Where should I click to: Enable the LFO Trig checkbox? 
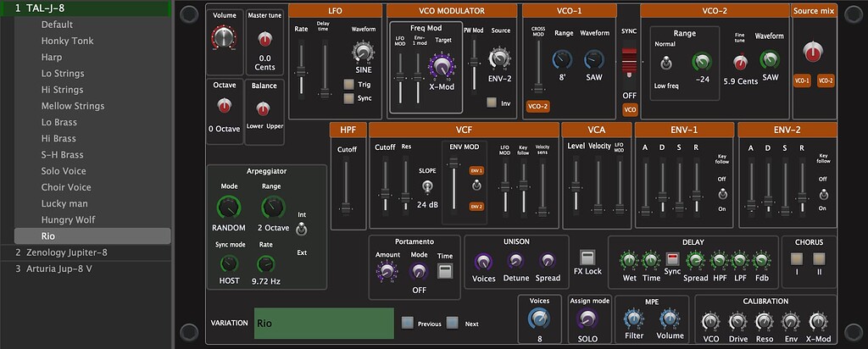point(348,84)
